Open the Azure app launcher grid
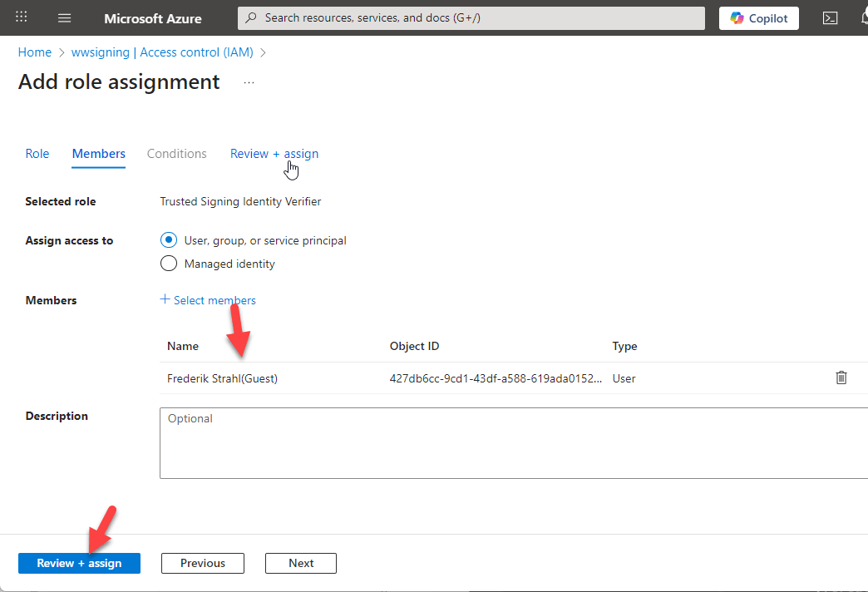Image resolution: width=868 pixels, height=592 pixels. (20, 17)
